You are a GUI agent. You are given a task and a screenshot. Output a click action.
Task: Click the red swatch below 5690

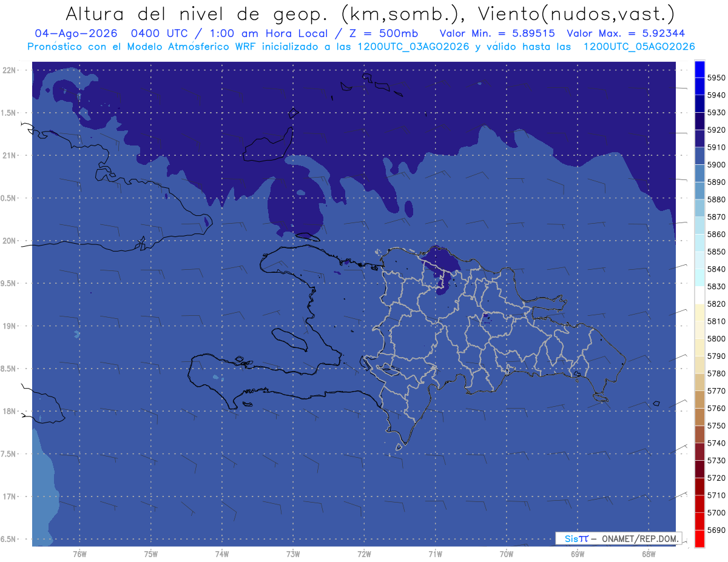(699, 538)
